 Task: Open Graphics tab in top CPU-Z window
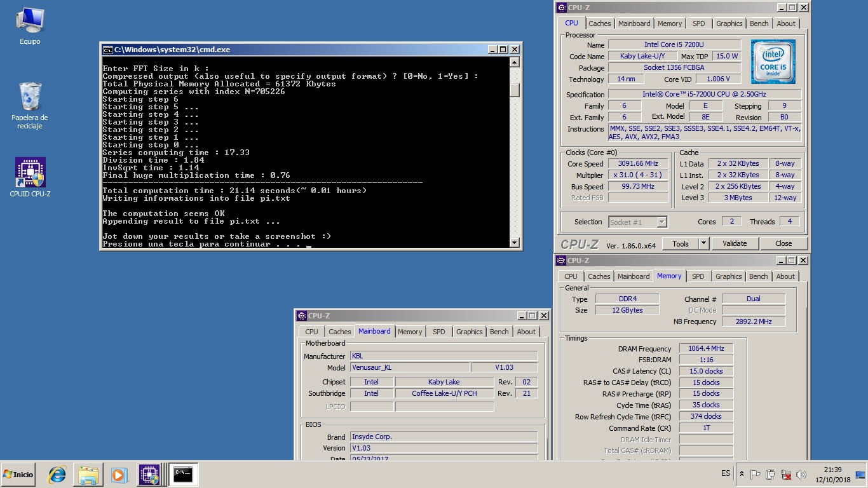[729, 24]
